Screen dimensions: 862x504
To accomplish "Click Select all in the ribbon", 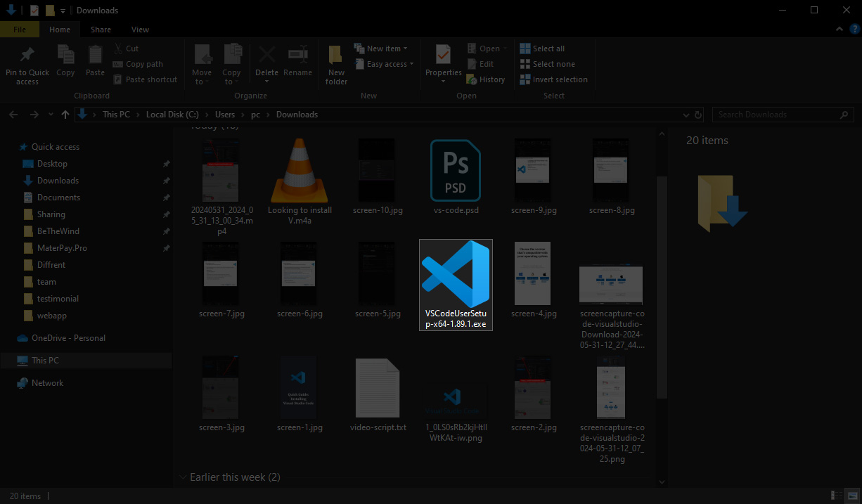I will tap(542, 49).
